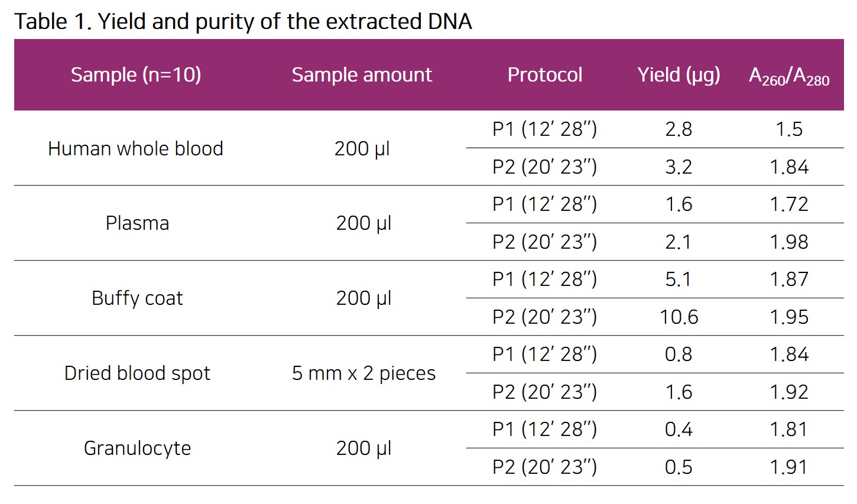Select the 1.98 purity ratio value
Screen dimensions: 857x504
pyautogui.click(x=789, y=242)
